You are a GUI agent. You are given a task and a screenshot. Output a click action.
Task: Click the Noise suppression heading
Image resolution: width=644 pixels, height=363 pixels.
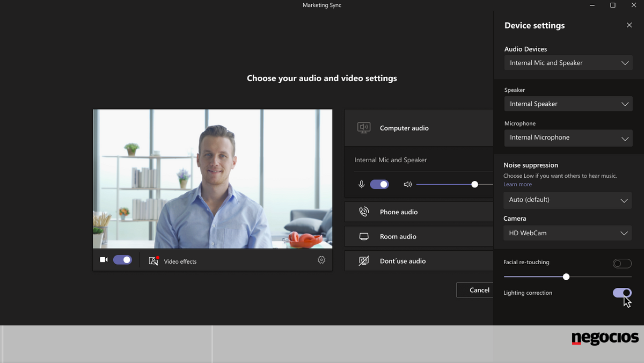tap(531, 165)
